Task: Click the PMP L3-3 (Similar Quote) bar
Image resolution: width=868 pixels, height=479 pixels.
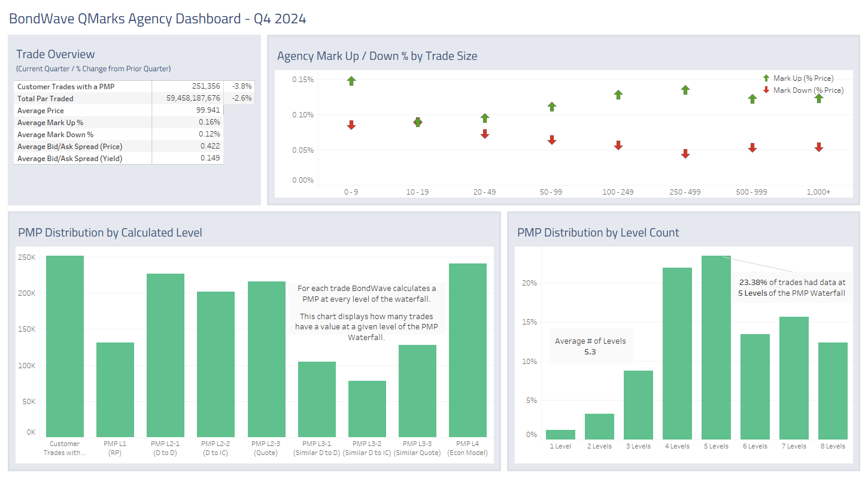Action: click(417, 391)
